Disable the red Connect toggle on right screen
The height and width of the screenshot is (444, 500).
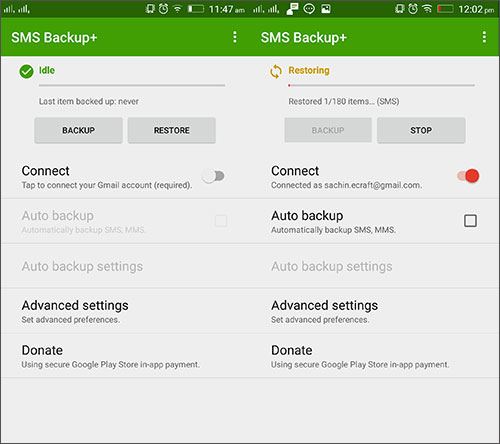[468, 176]
